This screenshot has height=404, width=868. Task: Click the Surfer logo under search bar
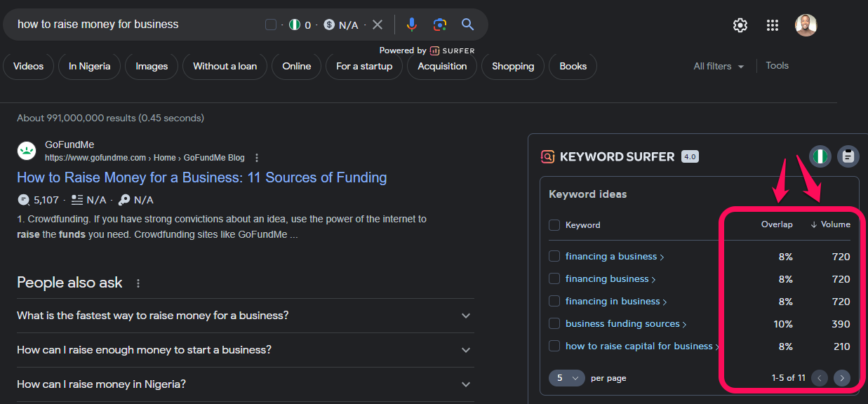(x=452, y=50)
